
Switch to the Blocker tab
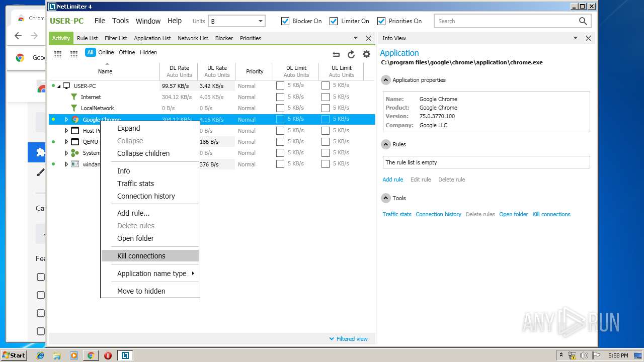pos(224,38)
